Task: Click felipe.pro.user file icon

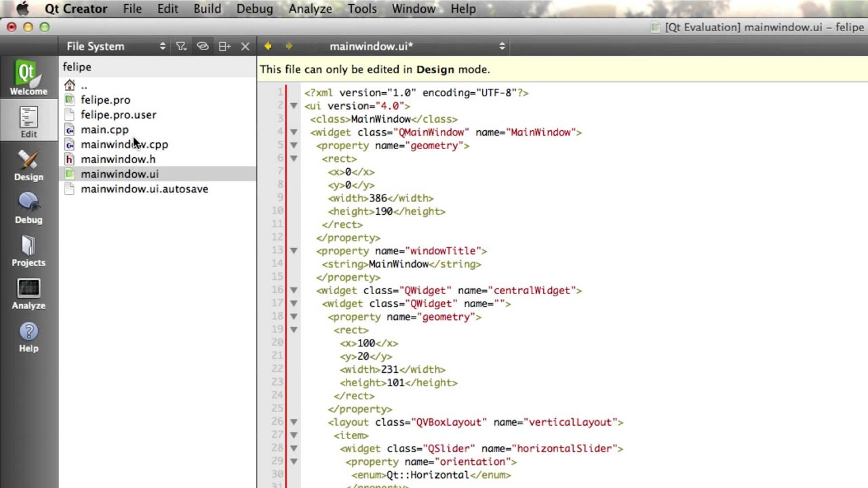Action: coord(69,115)
